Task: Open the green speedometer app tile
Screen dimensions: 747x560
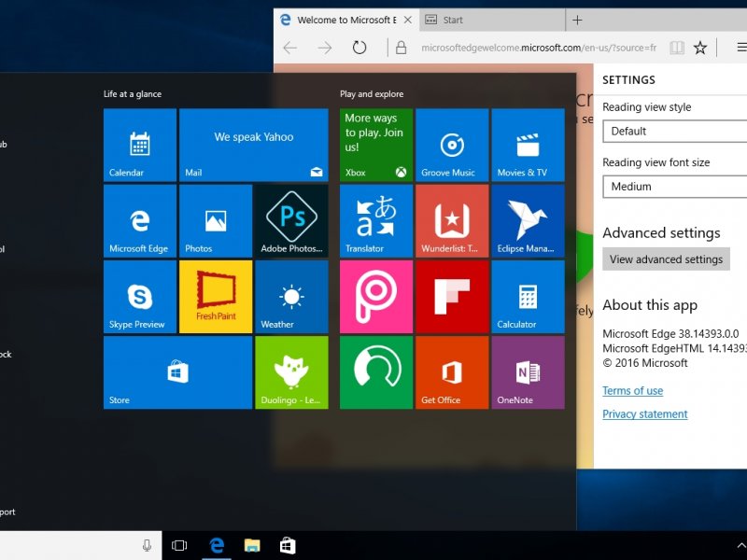Action: [x=376, y=372]
